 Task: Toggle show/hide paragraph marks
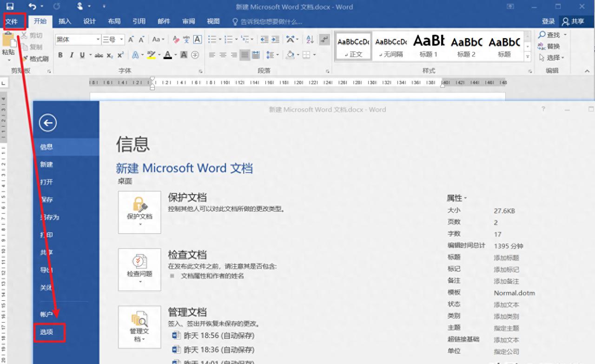tap(324, 40)
